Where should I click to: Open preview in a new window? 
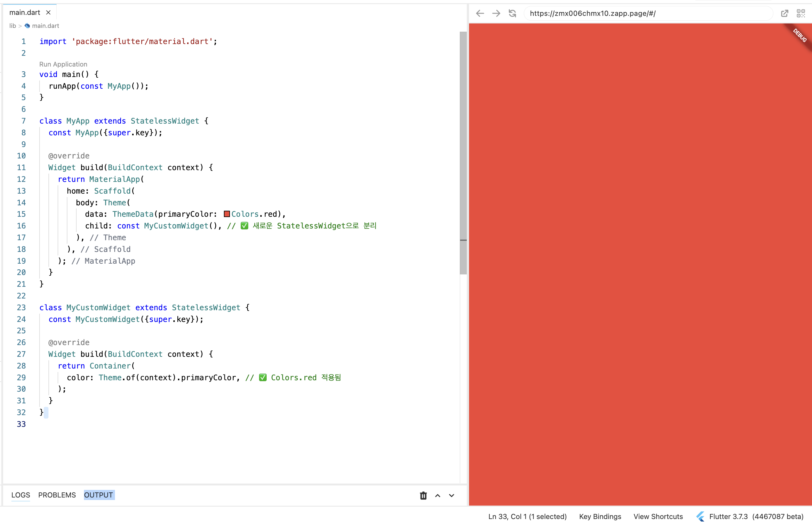point(785,13)
